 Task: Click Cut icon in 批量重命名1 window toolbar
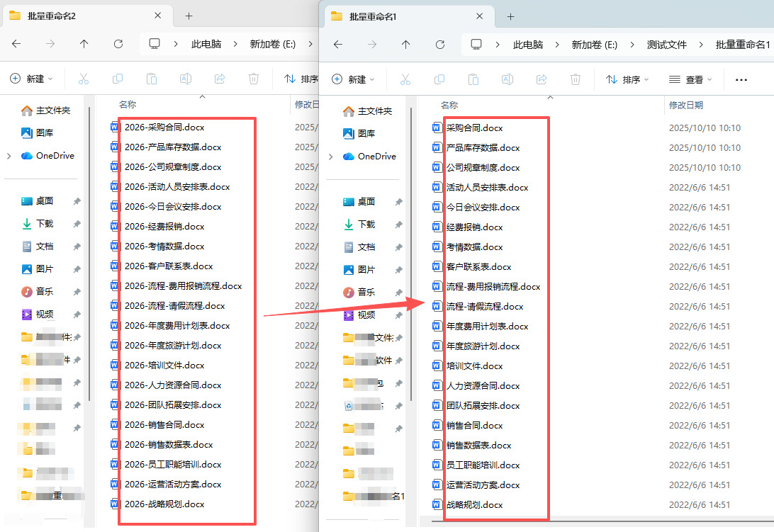(x=405, y=79)
